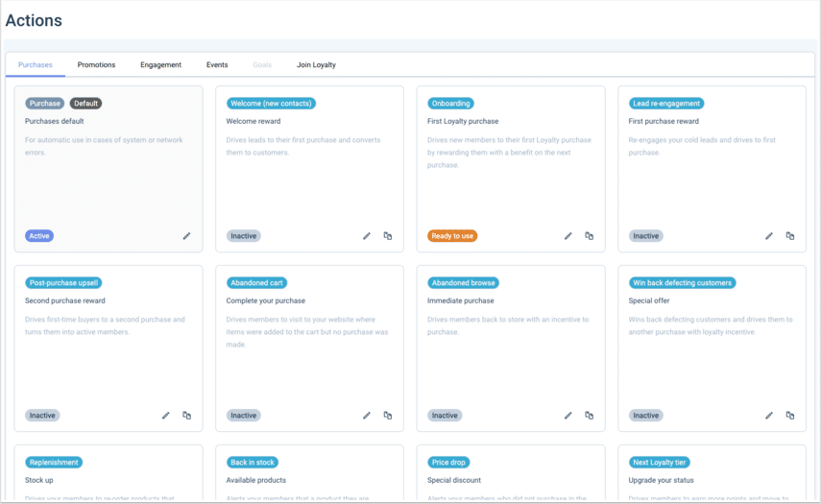The height and width of the screenshot is (504, 821).
Task: Open the Promotions tab
Action: (x=96, y=65)
